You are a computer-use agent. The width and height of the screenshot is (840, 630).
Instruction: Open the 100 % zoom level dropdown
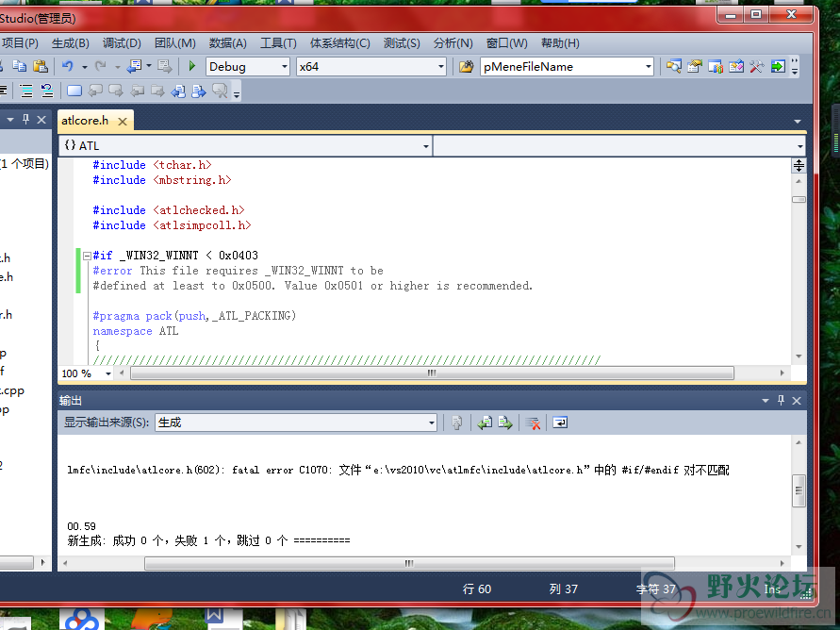click(x=108, y=373)
